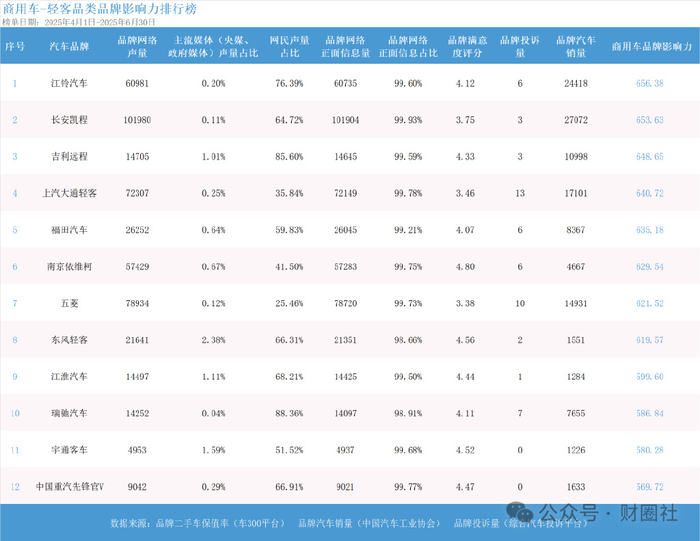Select brand name 宇通客车
This screenshot has width=700, height=541.
69,450
